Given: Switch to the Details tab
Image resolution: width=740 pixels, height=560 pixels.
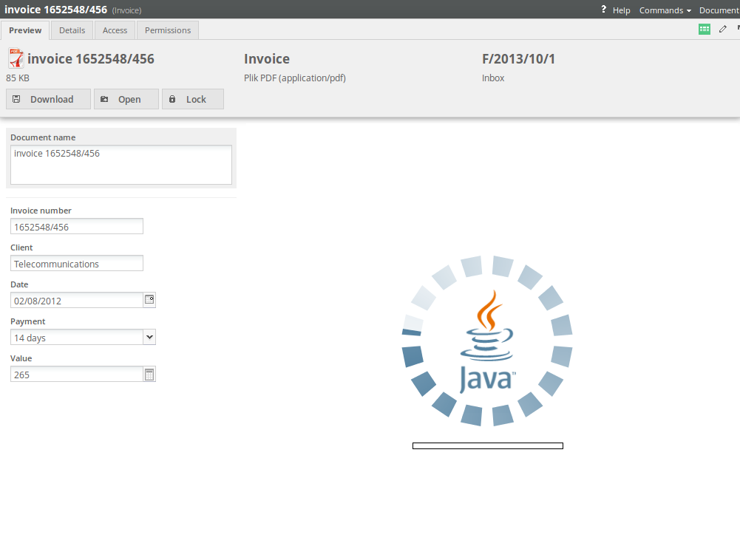Looking at the screenshot, I should pyautogui.click(x=72, y=30).
